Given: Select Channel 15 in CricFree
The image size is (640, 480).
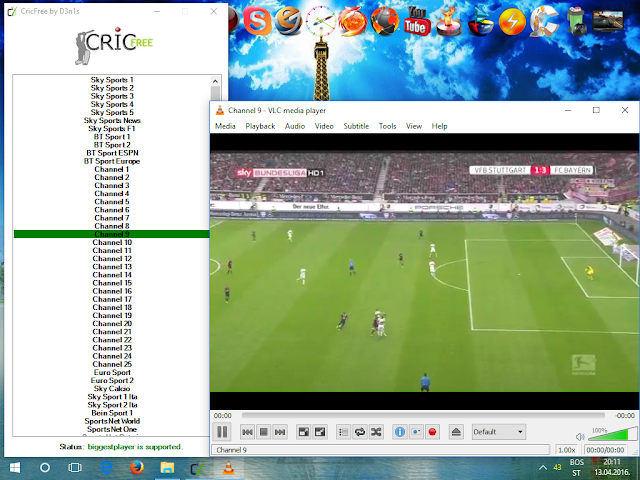Looking at the screenshot, I should click(112, 283).
